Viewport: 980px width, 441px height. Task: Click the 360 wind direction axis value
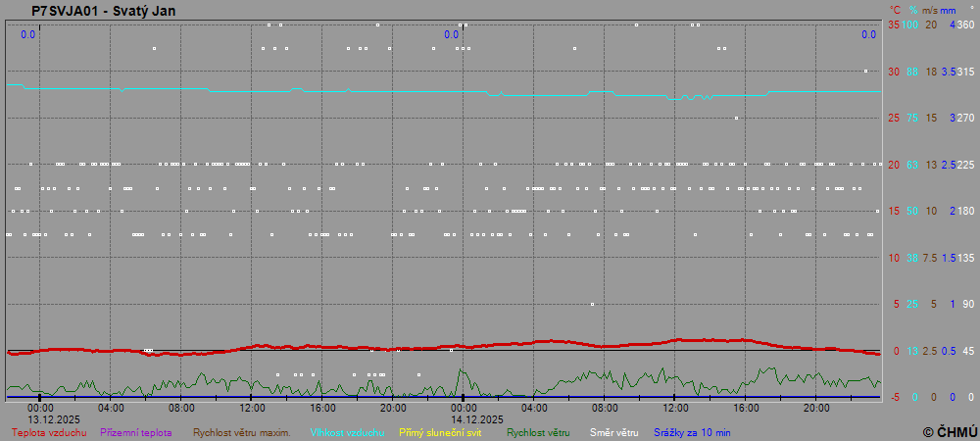pos(965,24)
